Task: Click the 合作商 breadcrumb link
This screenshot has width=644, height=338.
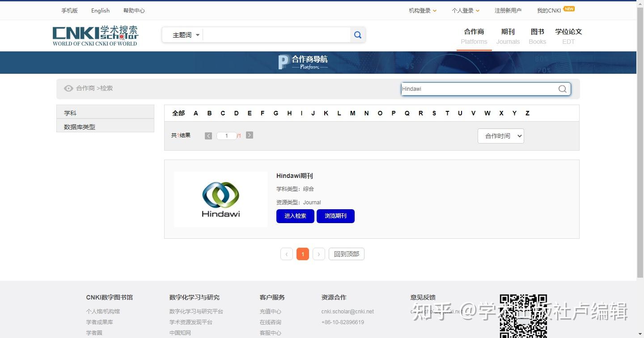Action: [x=85, y=88]
